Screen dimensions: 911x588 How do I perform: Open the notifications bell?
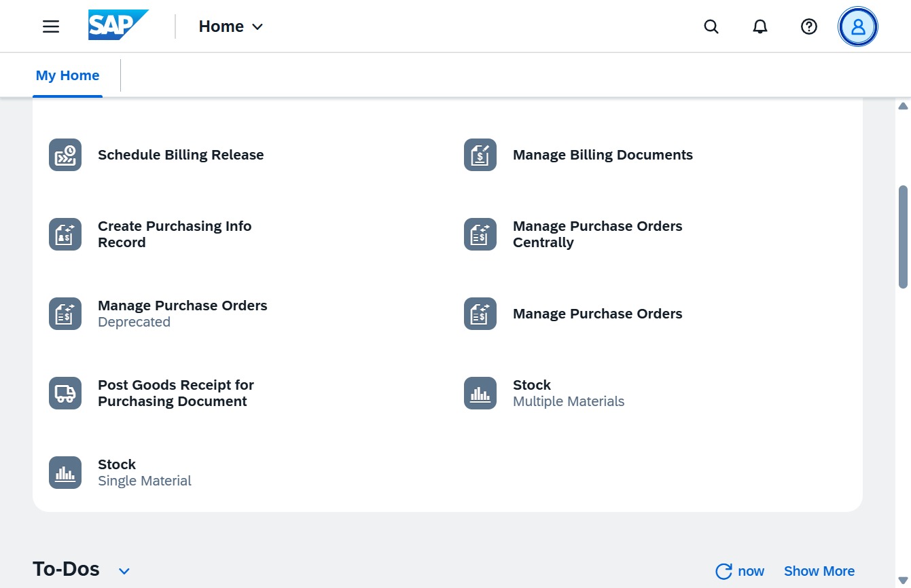[760, 26]
